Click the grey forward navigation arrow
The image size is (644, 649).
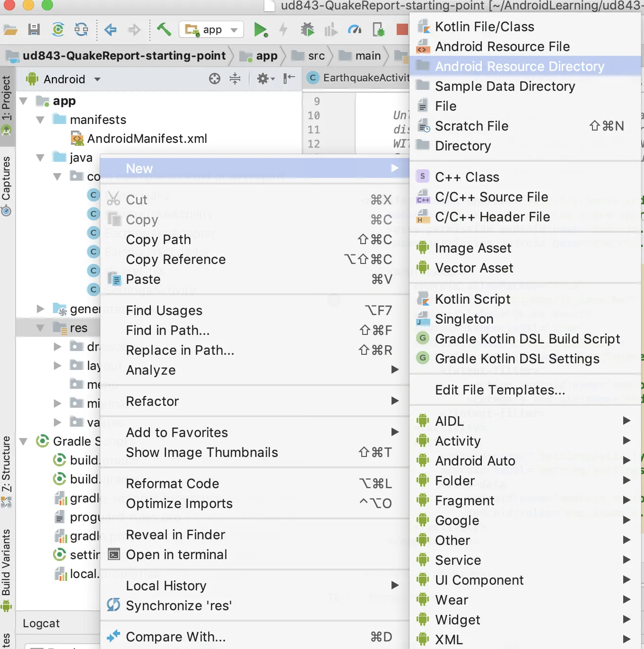point(134,30)
